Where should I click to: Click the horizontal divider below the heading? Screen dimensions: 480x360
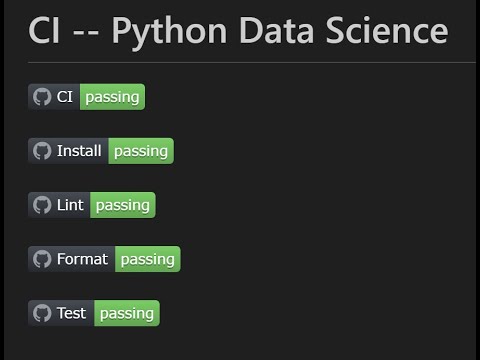[x=252, y=62]
